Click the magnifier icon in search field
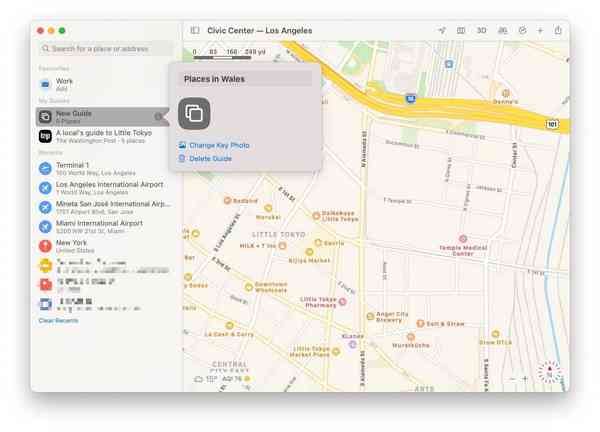This screenshot has height=432, width=600. 46,49
